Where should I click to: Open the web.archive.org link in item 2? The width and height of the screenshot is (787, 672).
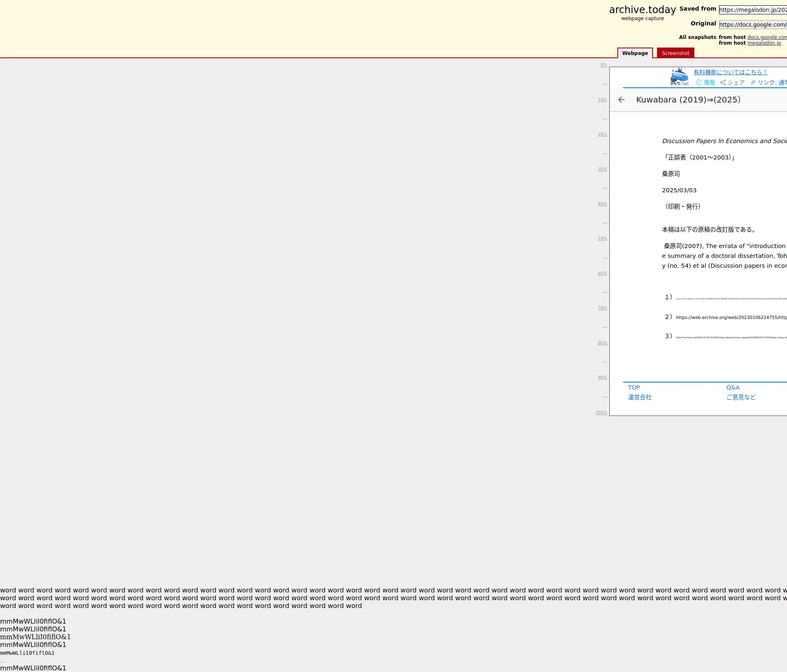click(731, 317)
